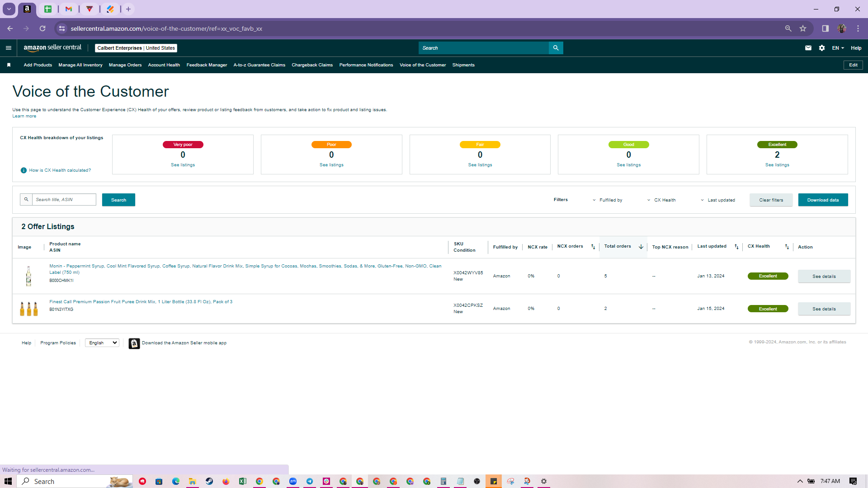
Task: Click the bookmark icon in the favorites bar
Action: tap(9, 65)
